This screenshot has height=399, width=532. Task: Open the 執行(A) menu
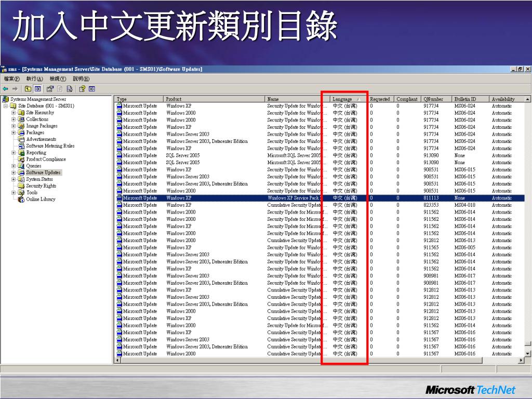click(x=35, y=79)
